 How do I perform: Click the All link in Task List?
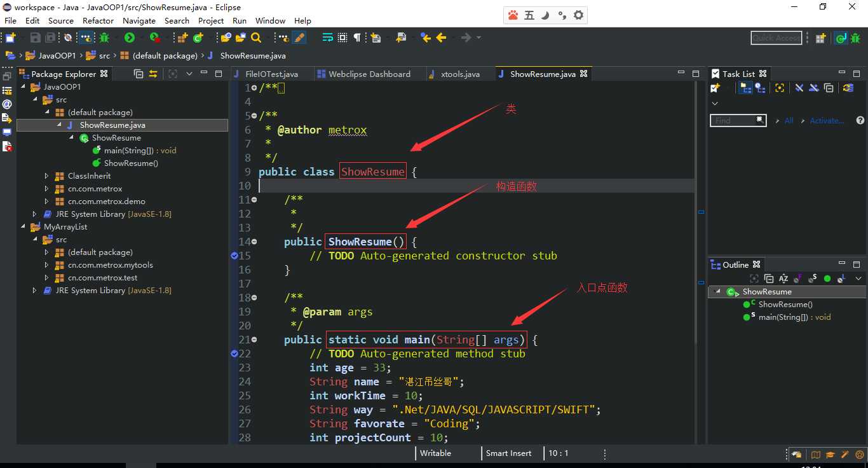(789, 120)
